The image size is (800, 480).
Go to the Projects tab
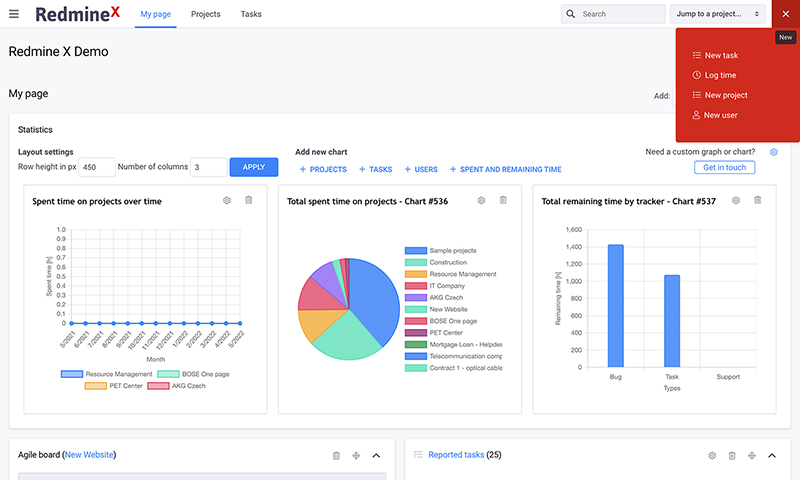(x=206, y=14)
